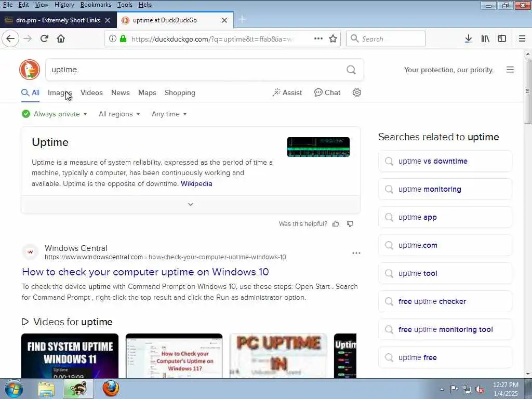Open the Library icon in toolbar
The height and width of the screenshot is (399, 532).
pyautogui.click(x=485, y=38)
